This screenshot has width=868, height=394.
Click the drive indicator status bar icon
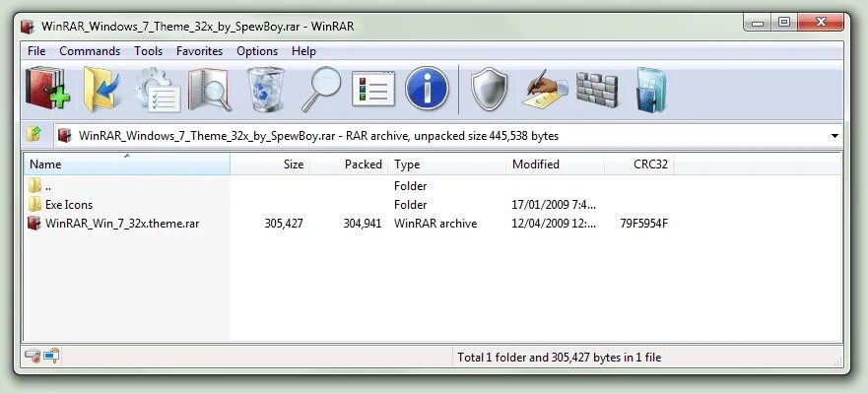pos(33,357)
